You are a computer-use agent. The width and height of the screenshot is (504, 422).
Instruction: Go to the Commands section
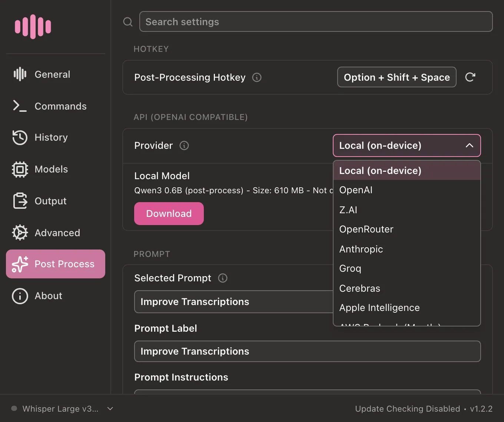point(56,106)
